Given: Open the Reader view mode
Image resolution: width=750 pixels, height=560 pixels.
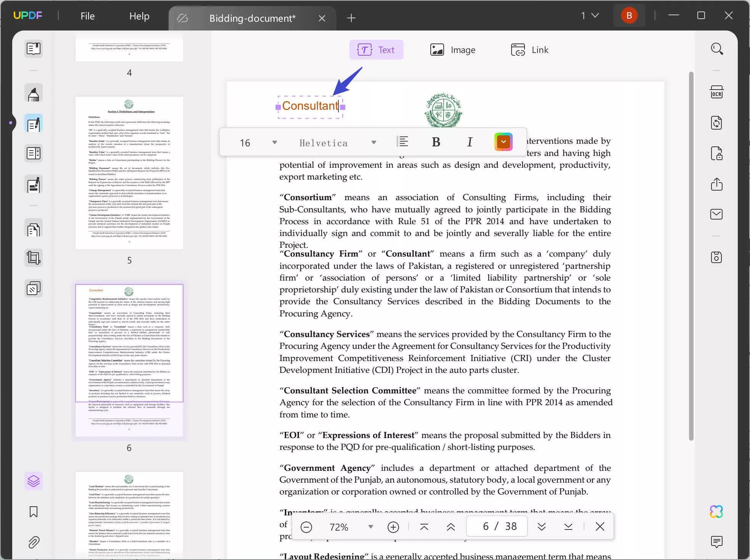Looking at the screenshot, I should click(34, 49).
